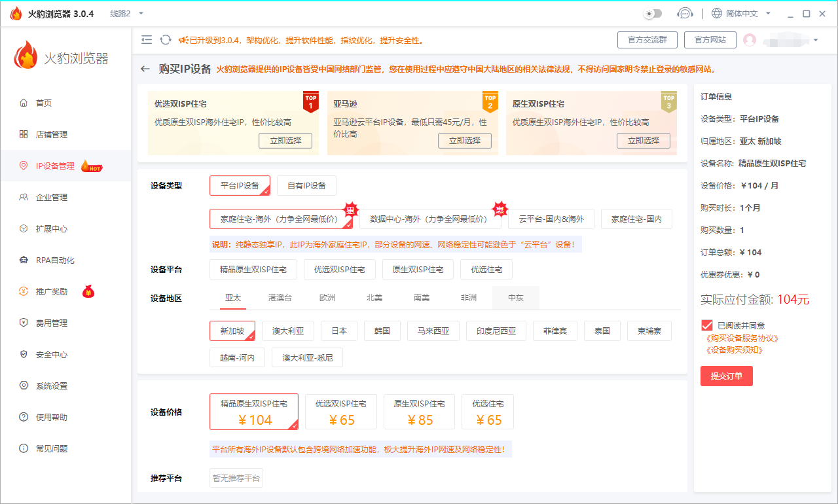Image resolution: width=838 pixels, height=504 pixels.
Task: Select the 自有IP设备 device type option
Action: (306, 185)
